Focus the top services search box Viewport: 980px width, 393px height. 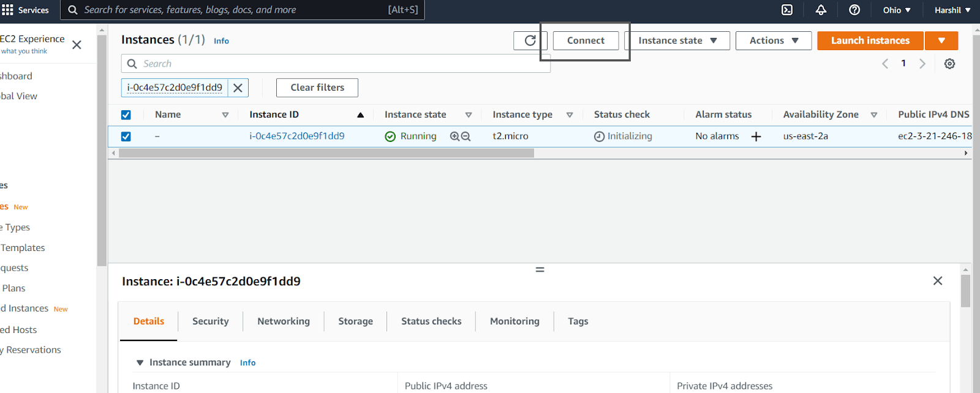pos(242,10)
